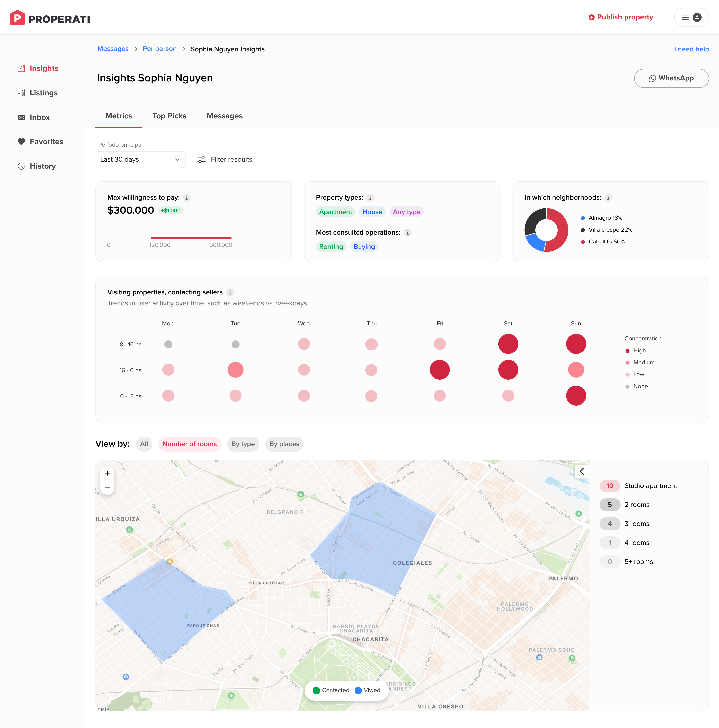This screenshot has width=719, height=728.
Task: Select the By places view filter
Action: pos(284,444)
